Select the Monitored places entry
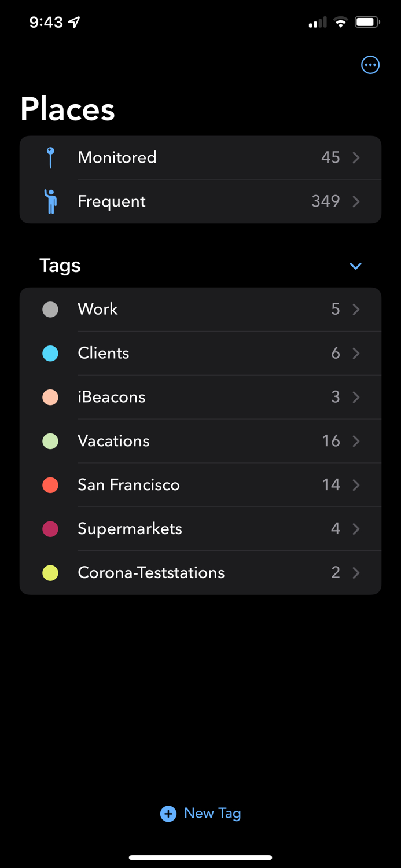The image size is (401, 868). pyautogui.click(x=200, y=157)
